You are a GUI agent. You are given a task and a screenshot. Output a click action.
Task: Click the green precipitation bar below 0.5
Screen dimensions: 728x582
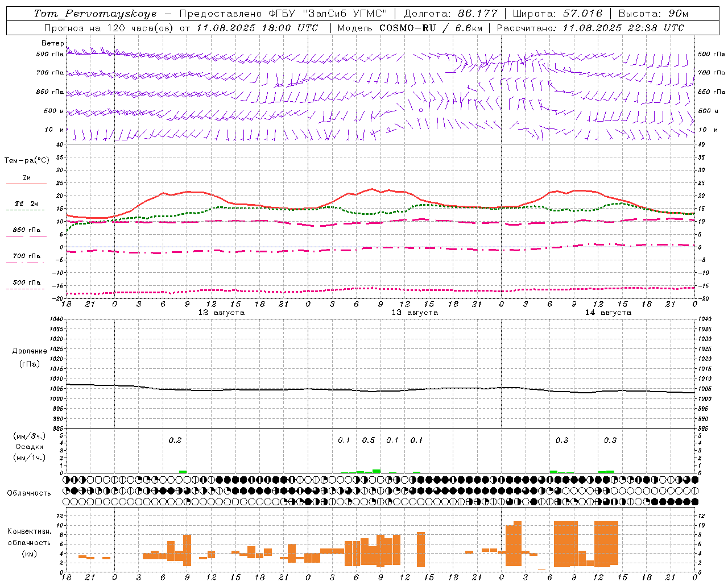[x=377, y=471]
